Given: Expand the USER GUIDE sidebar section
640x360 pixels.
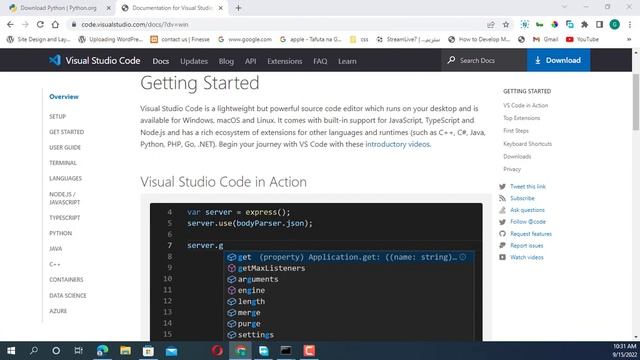Looking at the screenshot, I should (x=65, y=148).
